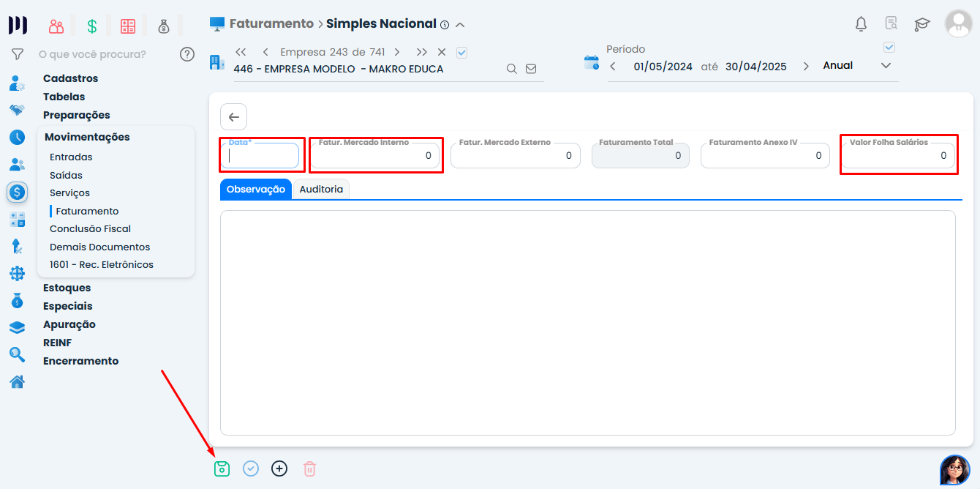
Task: Collapse the header with the up chevron
Action: tap(460, 25)
